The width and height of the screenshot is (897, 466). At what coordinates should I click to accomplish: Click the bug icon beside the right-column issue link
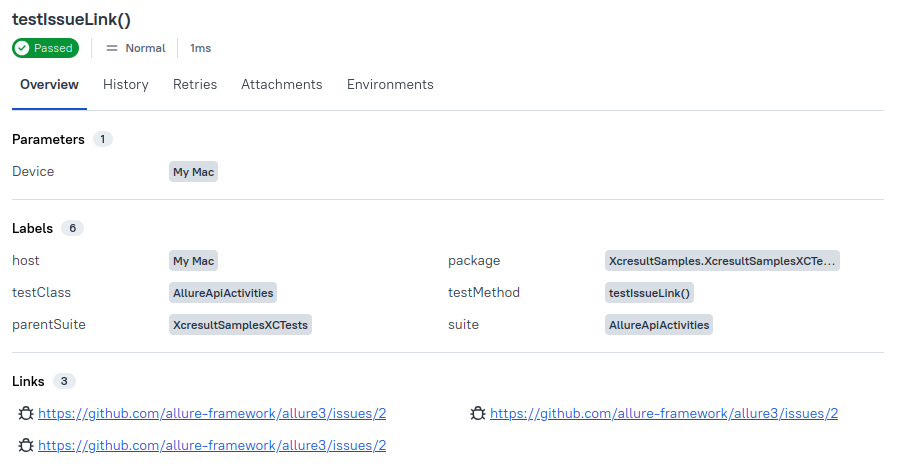(x=478, y=413)
